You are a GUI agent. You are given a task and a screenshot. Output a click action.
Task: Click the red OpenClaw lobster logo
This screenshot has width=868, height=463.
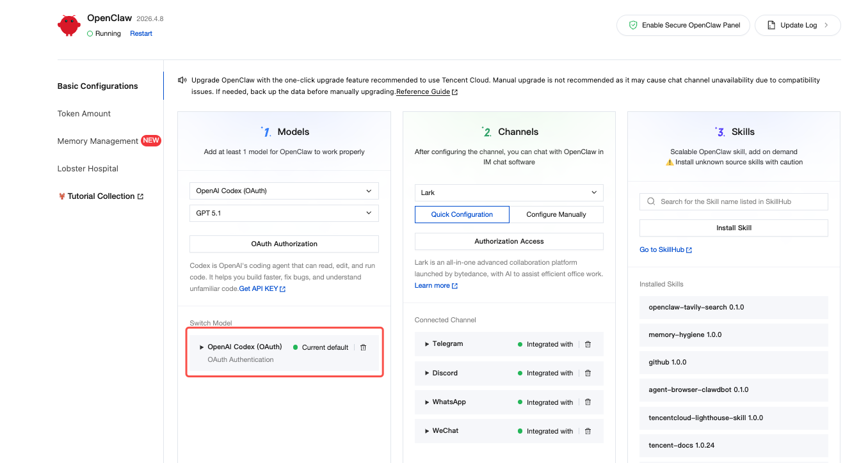point(68,26)
